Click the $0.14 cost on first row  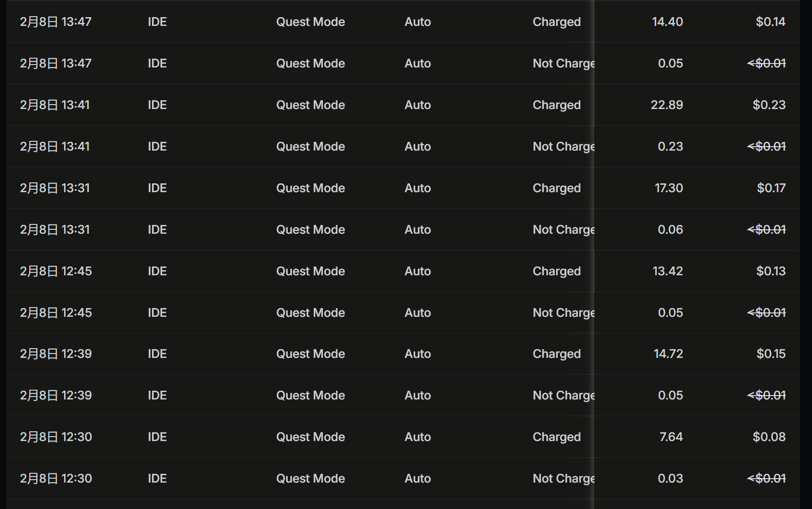point(770,22)
